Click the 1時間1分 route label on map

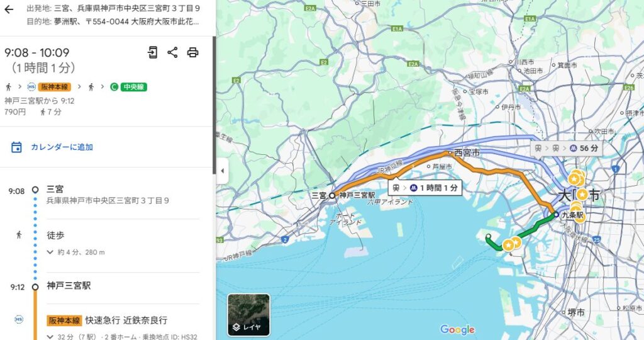coord(425,188)
